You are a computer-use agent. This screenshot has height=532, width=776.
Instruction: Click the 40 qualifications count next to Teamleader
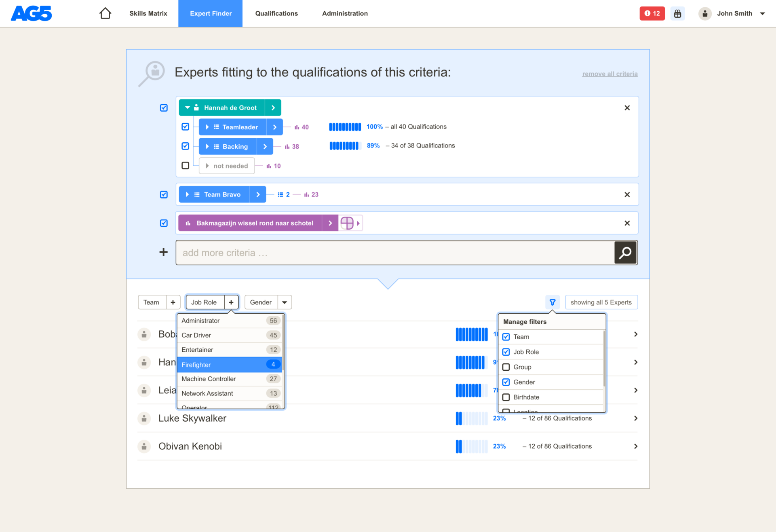[302, 127]
